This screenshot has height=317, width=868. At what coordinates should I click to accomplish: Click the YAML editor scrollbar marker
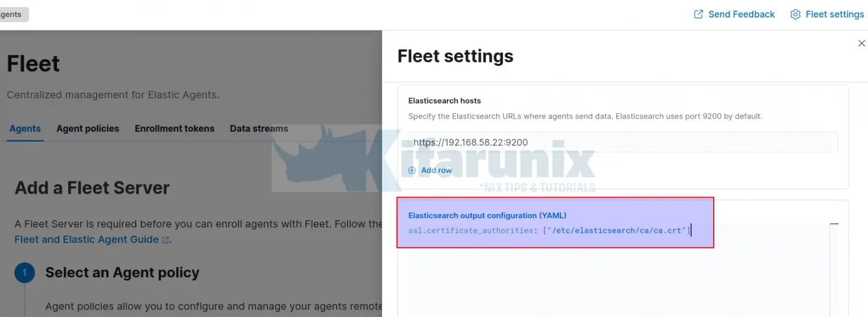pyautogui.click(x=834, y=224)
